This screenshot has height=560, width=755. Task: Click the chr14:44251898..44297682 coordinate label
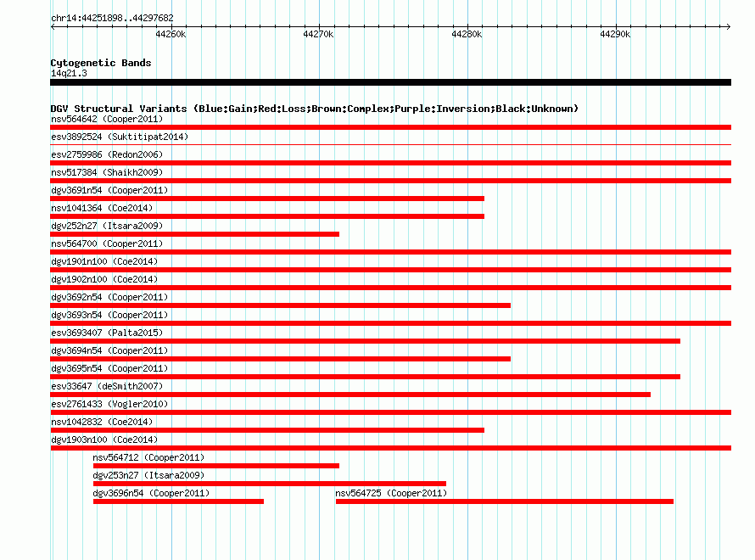click(112, 18)
